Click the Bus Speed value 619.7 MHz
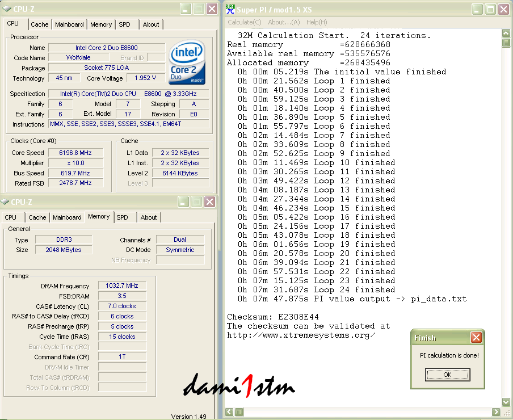 pyautogui.click(x=75, y=173)
